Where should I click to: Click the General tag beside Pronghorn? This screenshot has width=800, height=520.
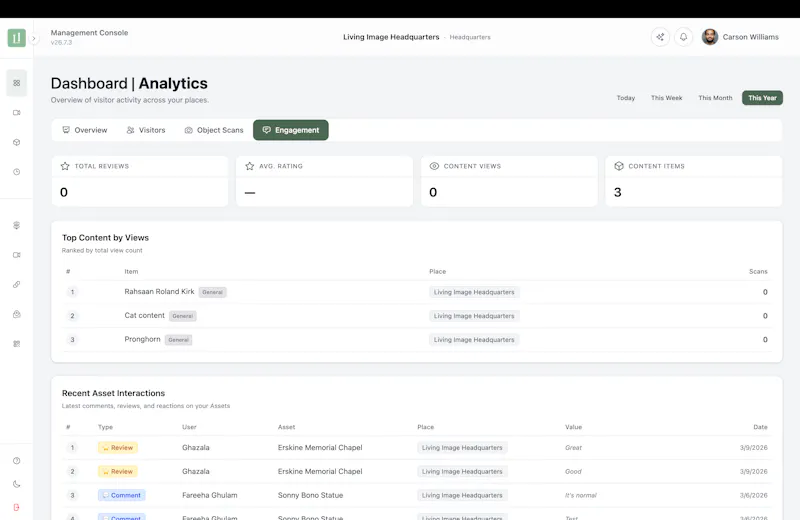point(179,340)
